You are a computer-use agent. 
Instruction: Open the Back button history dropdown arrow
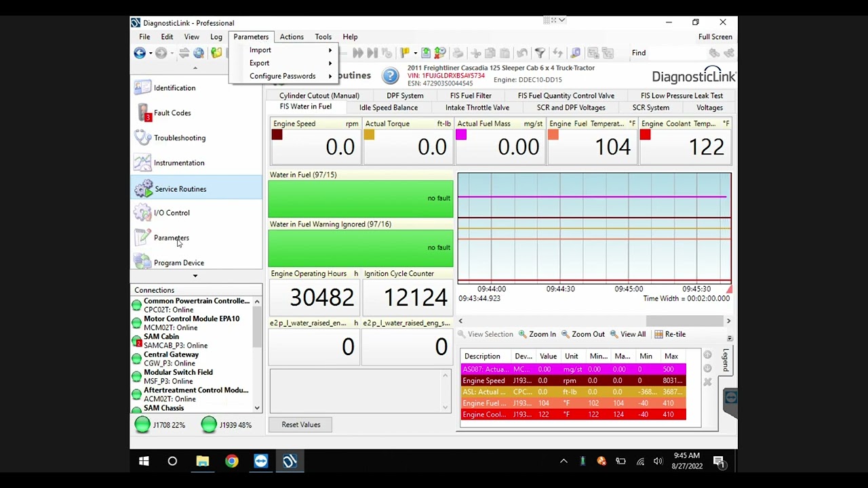click(151, 53)
